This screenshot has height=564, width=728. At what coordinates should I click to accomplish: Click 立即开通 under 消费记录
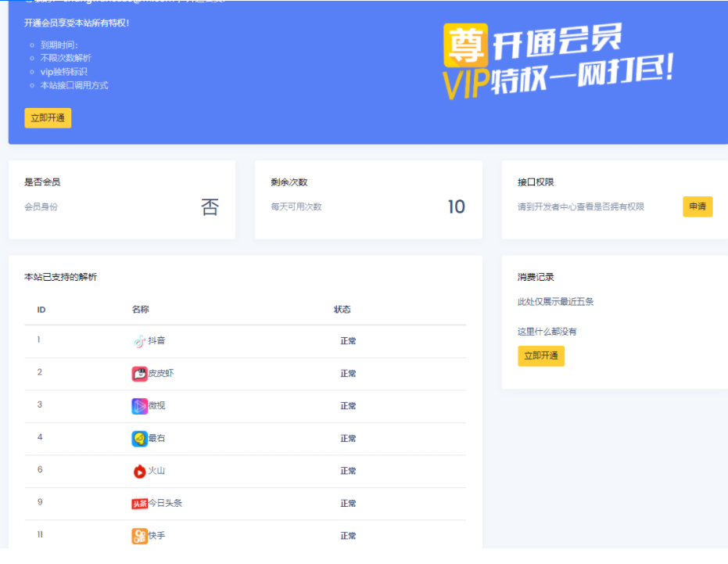click(540, 356)
